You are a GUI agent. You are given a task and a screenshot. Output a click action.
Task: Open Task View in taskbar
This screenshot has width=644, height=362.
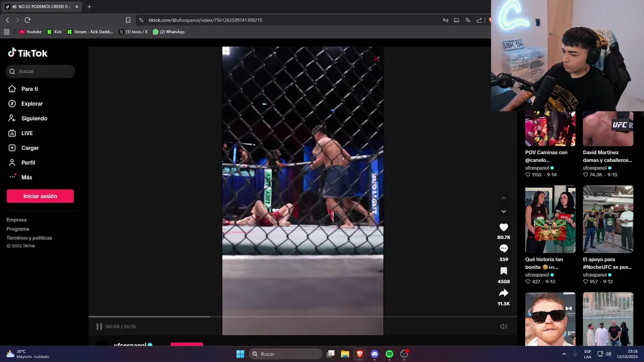coord(331,354)
